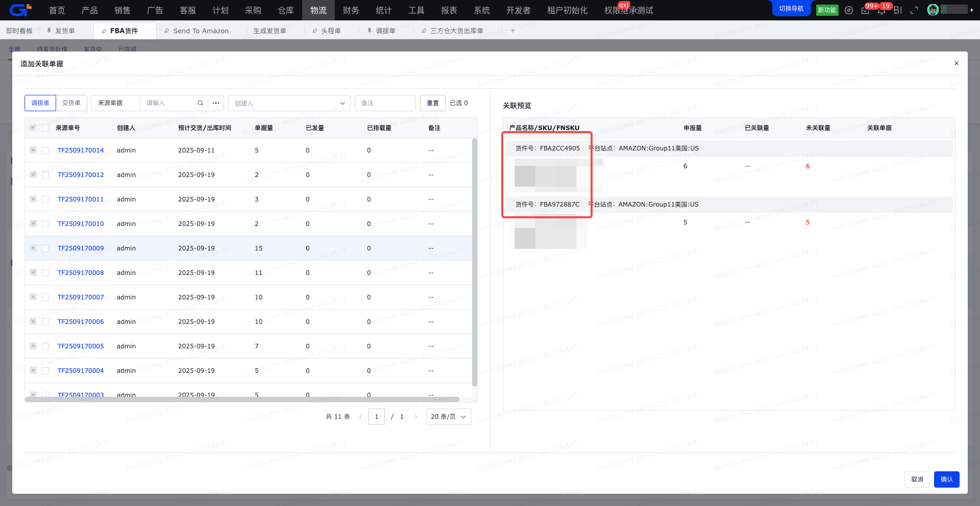Viewport: 980px width, 506px height.
Task: Open the 20 条/页 page size dropdown
Action: [x=449, y=417]
